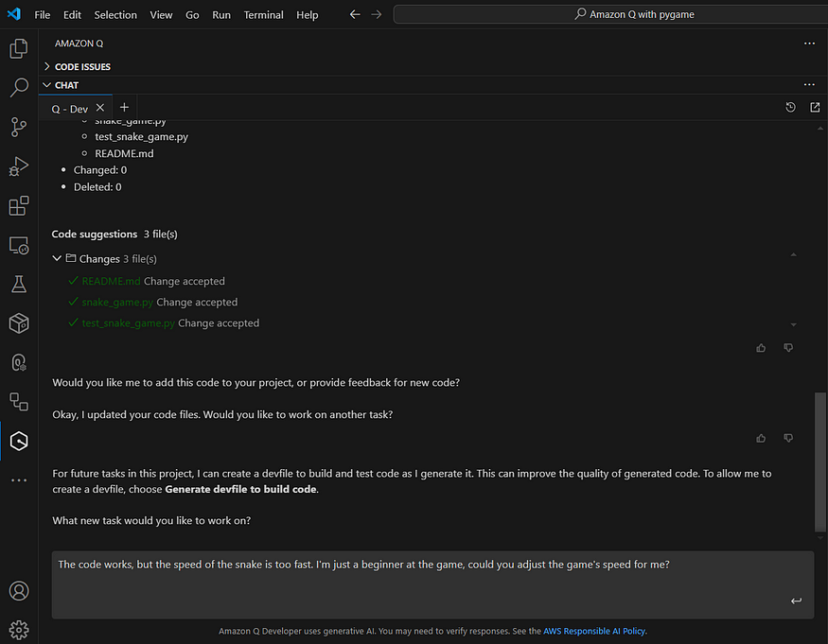
Task: Click 'Generate devfile to build code' bold text
Action: pyautogui.click(x=240, y=489)
